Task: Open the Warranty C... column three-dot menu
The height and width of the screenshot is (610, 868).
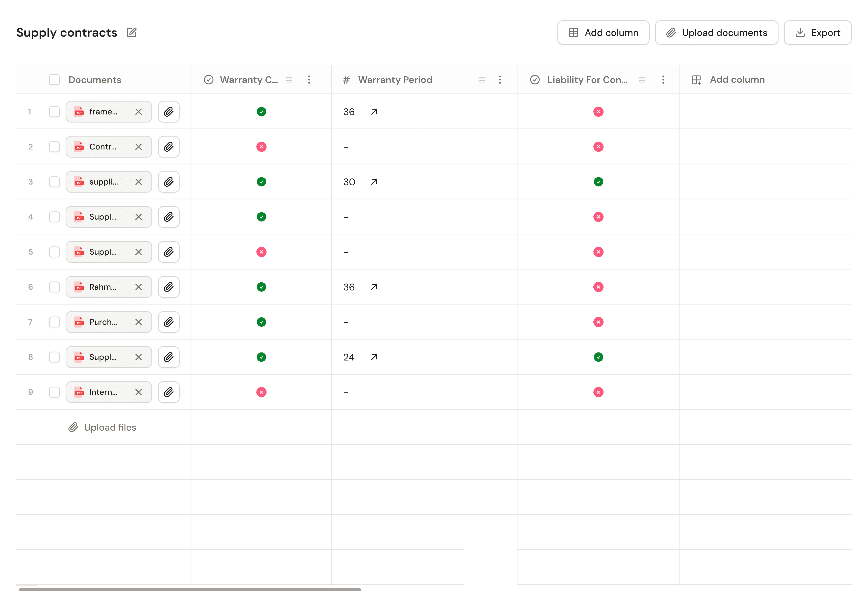Action: [x=309, y=80]
